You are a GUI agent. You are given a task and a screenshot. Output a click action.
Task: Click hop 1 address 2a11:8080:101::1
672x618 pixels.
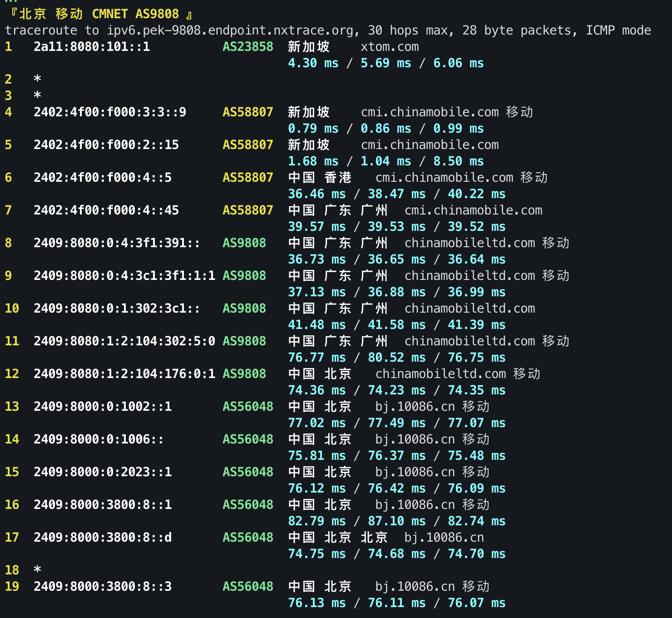pos(92,47)
